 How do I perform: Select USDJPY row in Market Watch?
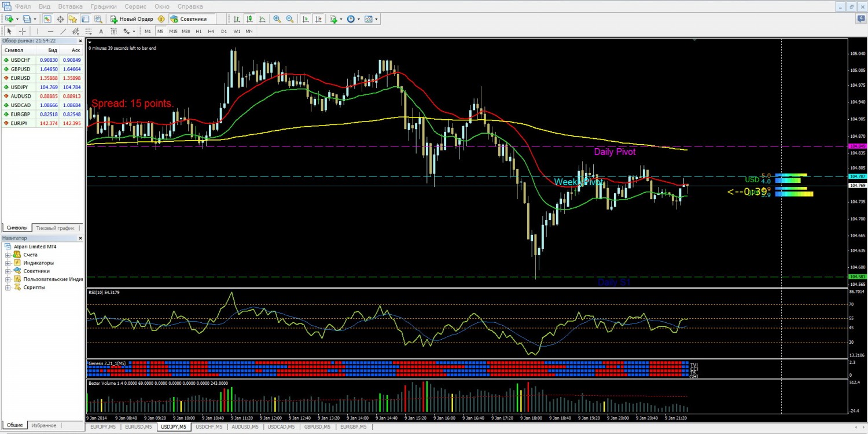[x=42, y=87]
